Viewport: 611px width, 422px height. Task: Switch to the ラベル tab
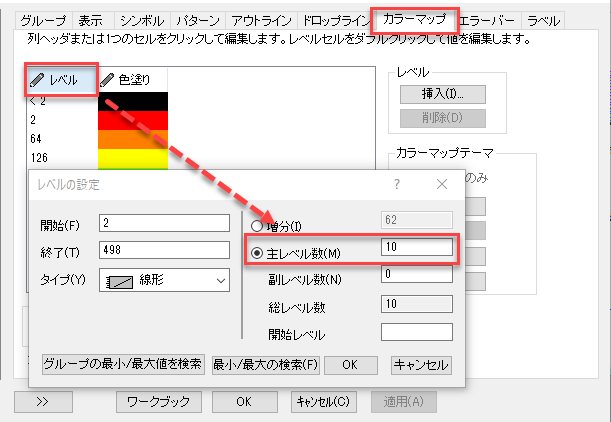pos(543,20)
